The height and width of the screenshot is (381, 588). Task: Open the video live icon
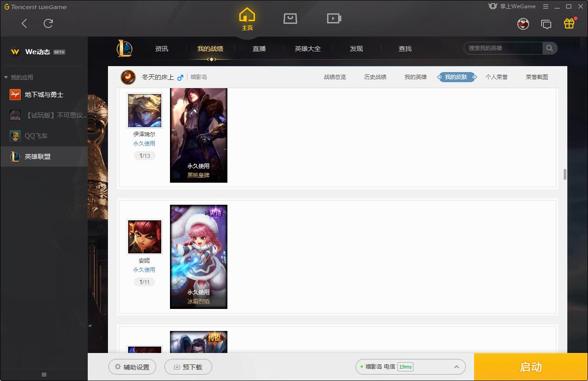334,18
